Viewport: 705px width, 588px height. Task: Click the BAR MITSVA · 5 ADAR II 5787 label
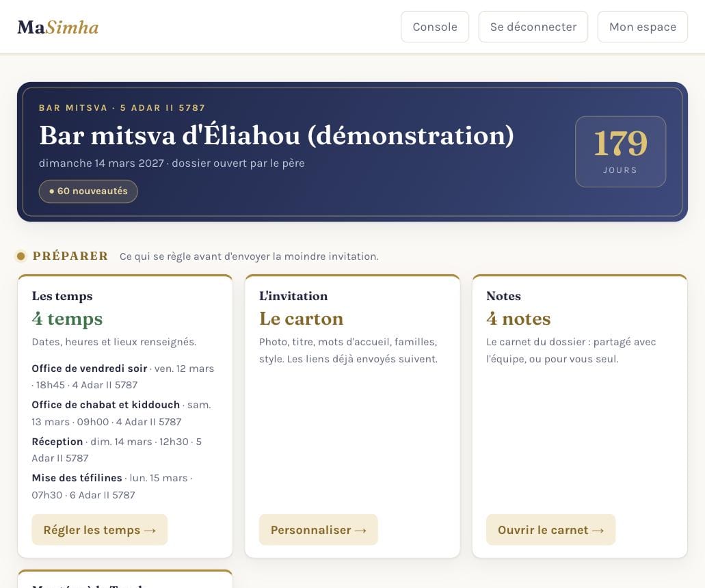[x=122, y=108]
